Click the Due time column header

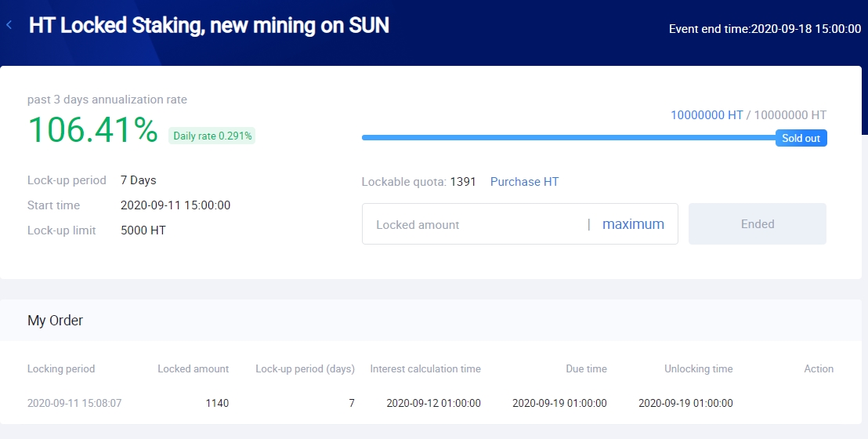click(586, 368)
